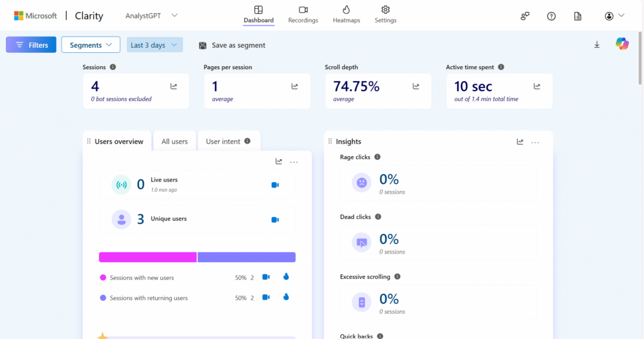Screen dimensions: 644x339
Task: Open the Copilot icon in the toolbar
Action: coord(622,44)
